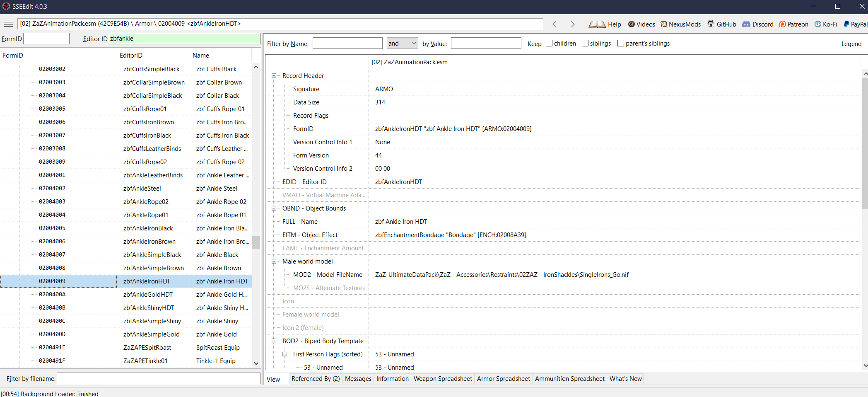The width and height of the screenshot is (868, 397).
Task: Click the EDID - Editor ID row
Action: pyautogui.click(x=563, y=182)
